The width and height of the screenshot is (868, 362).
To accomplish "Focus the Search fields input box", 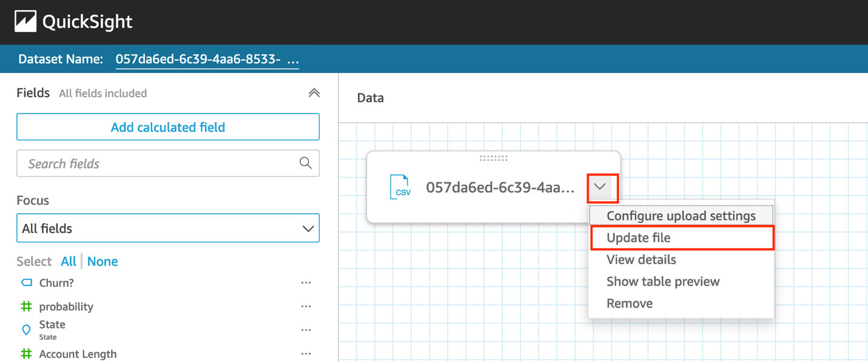I will click(x=168, y=163).
